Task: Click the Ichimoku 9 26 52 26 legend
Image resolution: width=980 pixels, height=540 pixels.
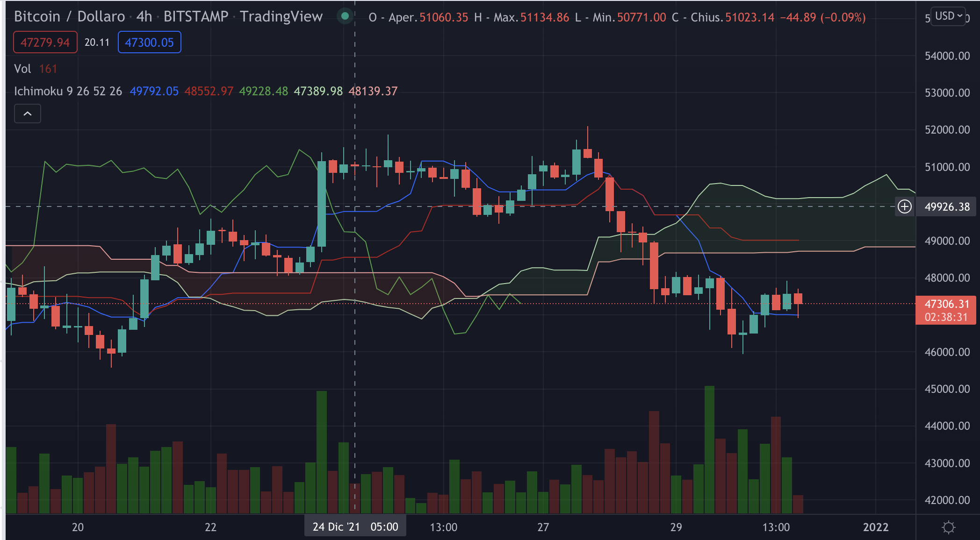Action: [68, 91]
